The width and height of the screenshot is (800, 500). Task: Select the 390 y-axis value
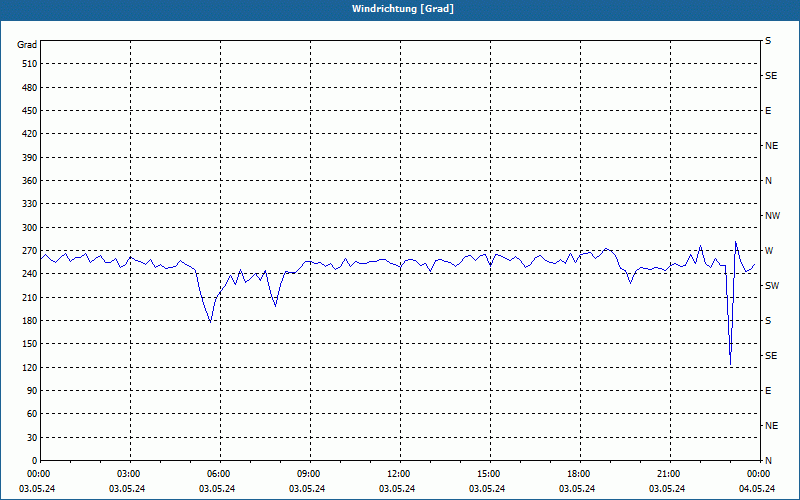coord(30,158)
